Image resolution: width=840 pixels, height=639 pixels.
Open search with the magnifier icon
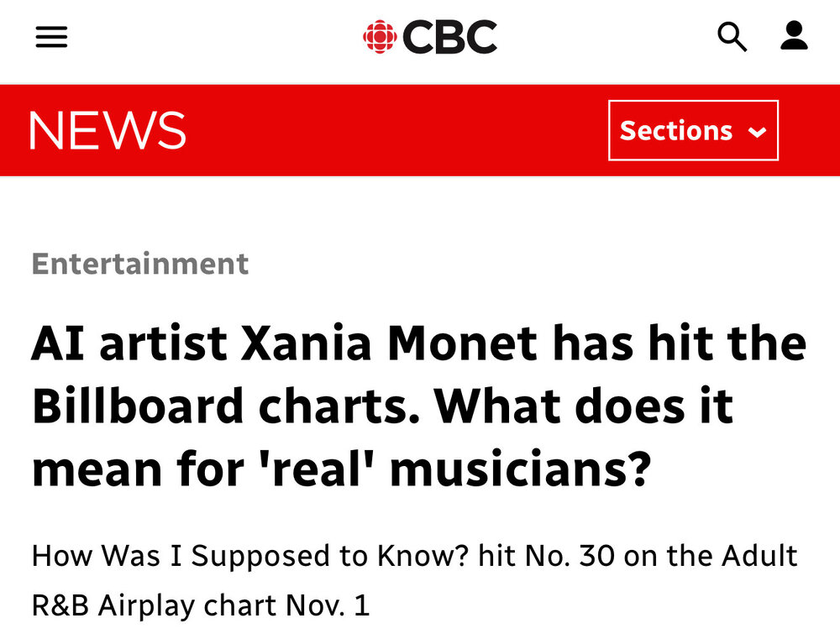coord(732,37)
